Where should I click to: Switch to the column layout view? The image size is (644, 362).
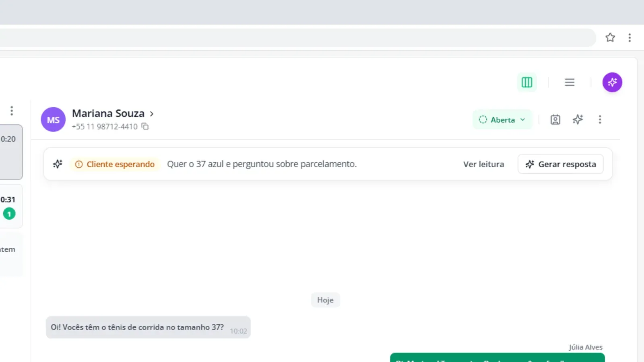527,82
